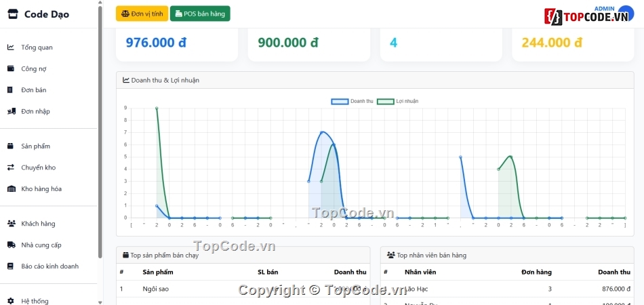Click the cash register icon on POS bán hàng
This screenshot has height=305, width=644.
tap(179, 14)
